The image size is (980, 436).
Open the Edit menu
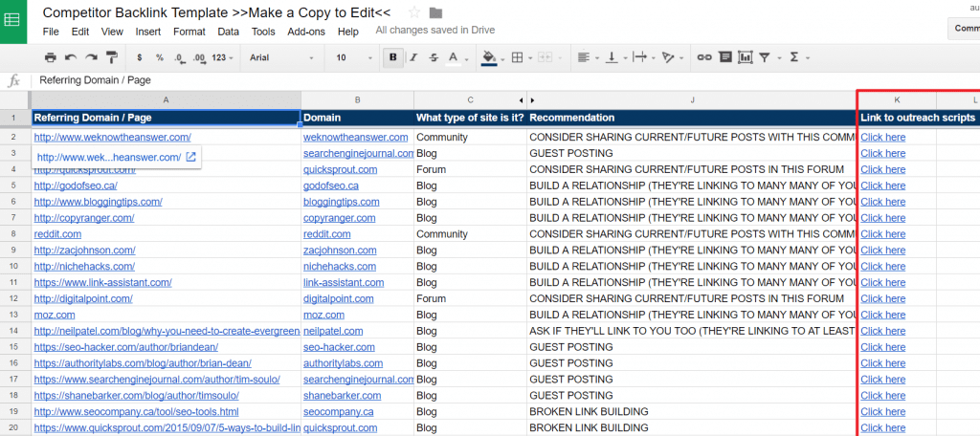(x=80, y=32)
